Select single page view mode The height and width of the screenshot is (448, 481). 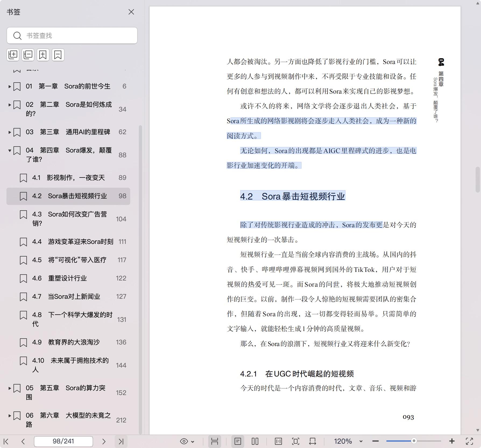click(238, 441)
